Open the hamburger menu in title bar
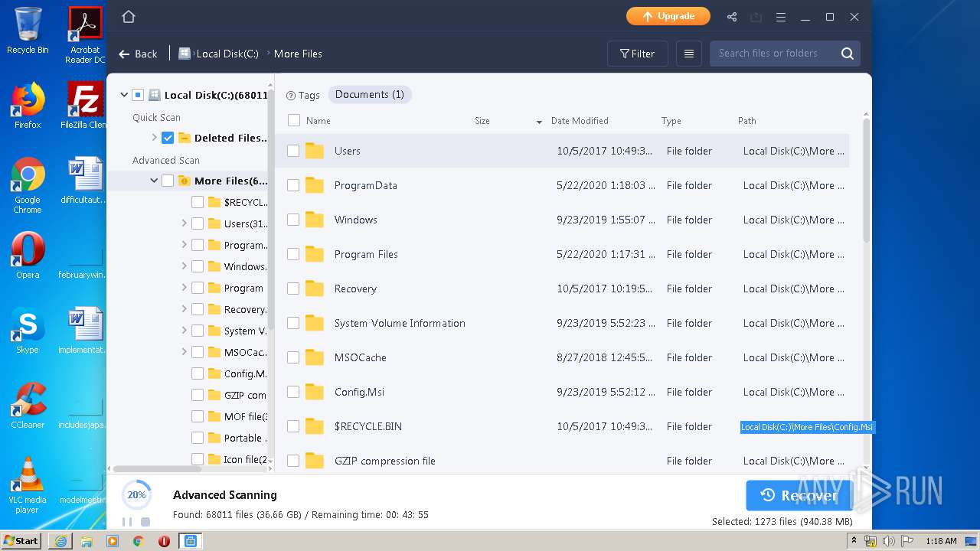The height and width of the screenshot is (551, 980). [781, 17]
